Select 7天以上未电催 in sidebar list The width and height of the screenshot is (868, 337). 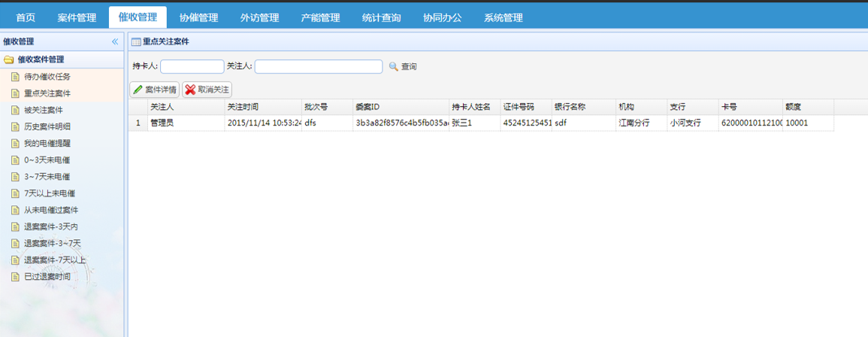(49, 193)
